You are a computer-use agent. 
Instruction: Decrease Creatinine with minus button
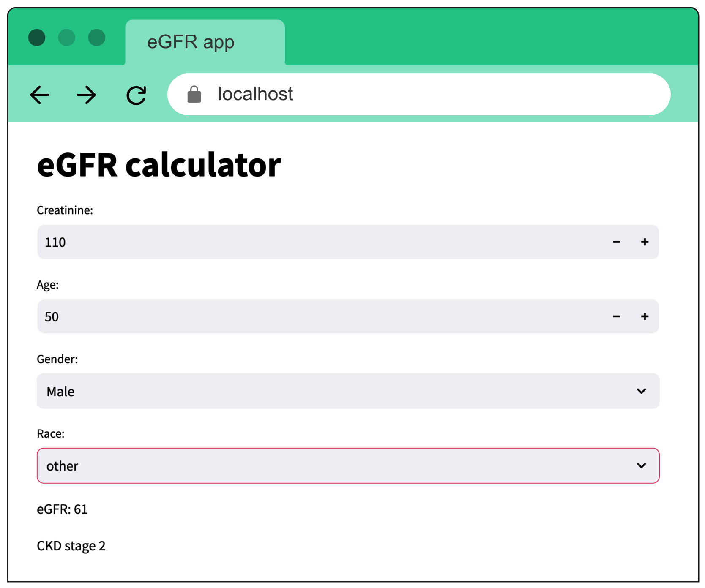616,242
